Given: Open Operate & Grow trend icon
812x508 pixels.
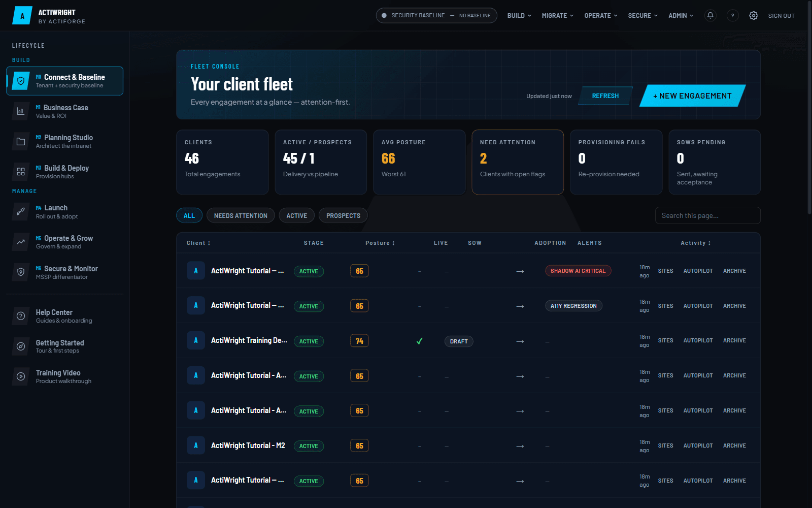Looking at the screenshot, I should (21, 242).
